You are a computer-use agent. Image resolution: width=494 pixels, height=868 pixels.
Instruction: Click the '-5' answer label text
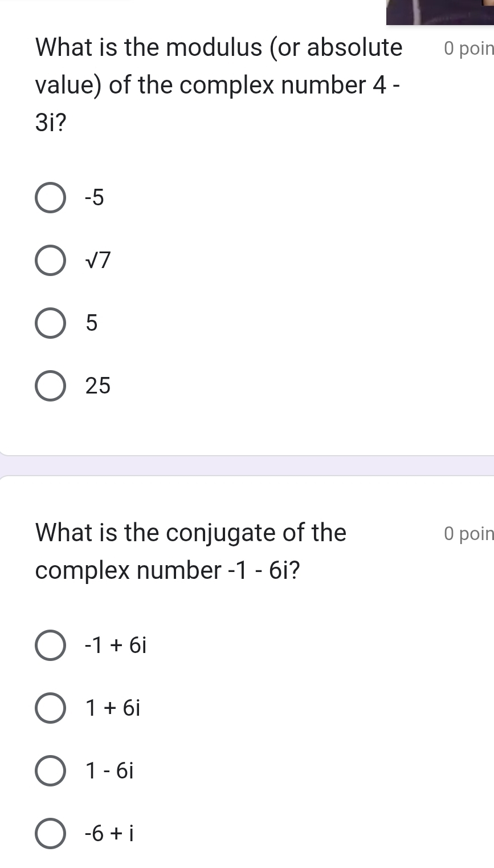(95, 198)
